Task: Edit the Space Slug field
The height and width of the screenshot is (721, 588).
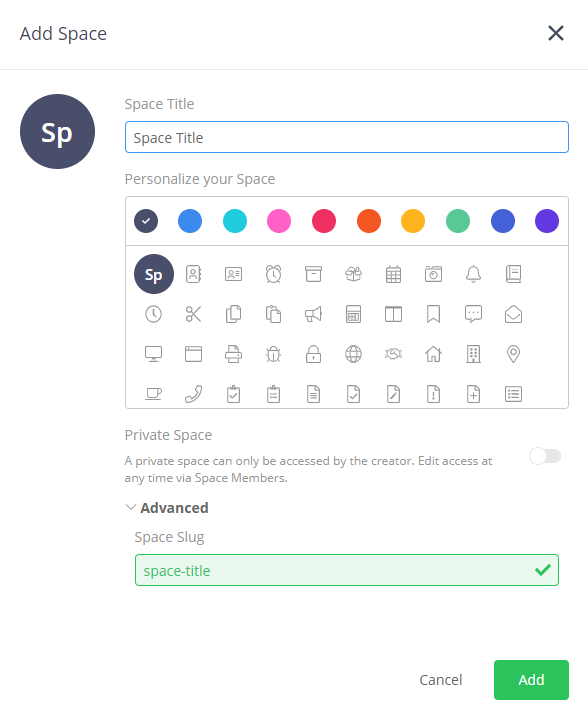Action: (347, 570)
